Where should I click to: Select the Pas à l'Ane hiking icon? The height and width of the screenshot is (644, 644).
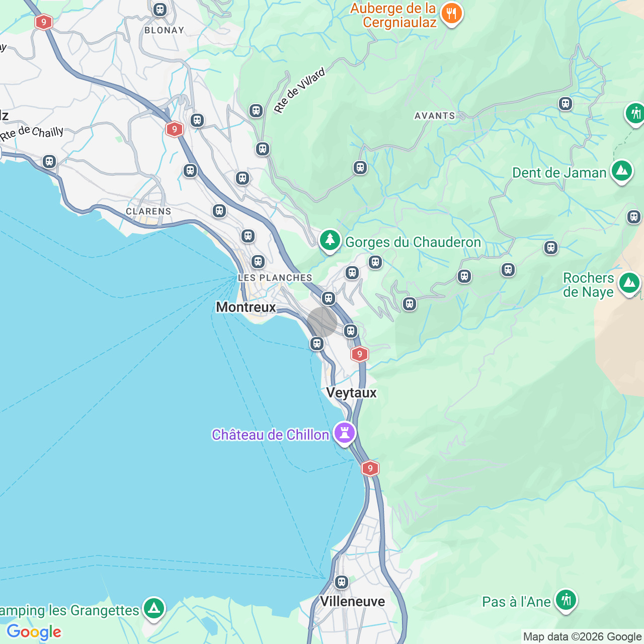click(x=566, y=601)
